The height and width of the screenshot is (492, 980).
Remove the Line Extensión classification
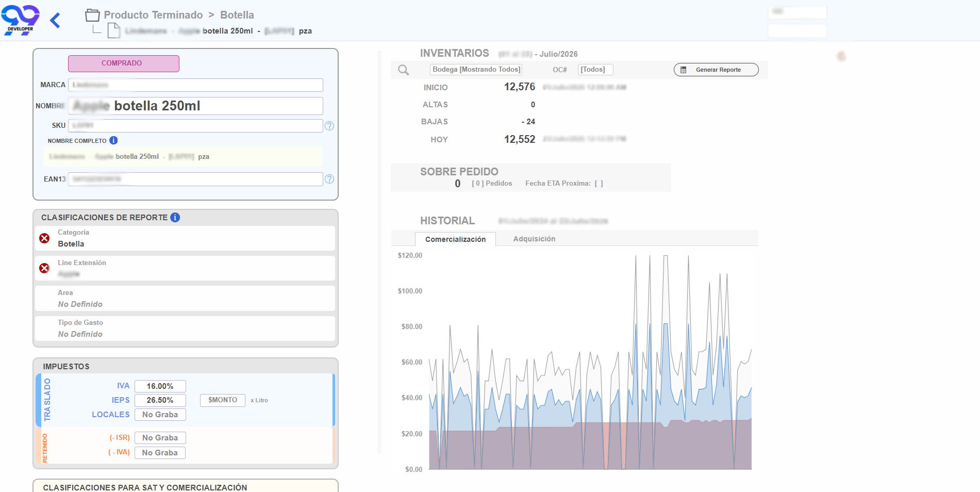[x=45, y=268]
